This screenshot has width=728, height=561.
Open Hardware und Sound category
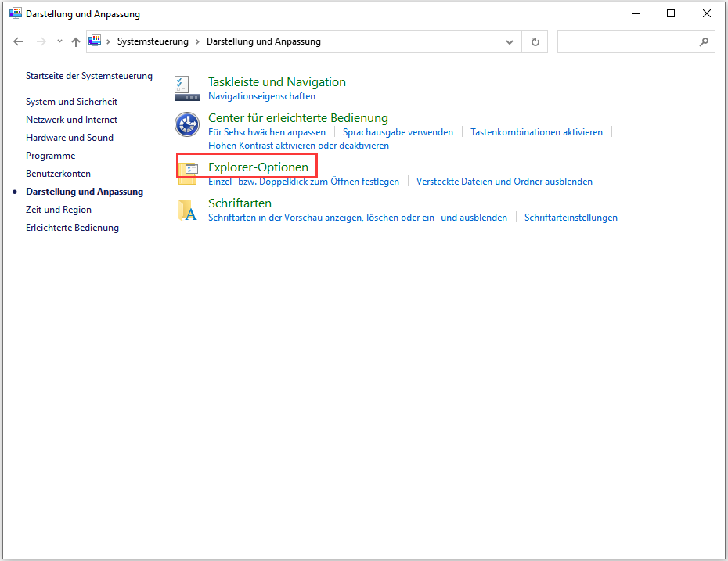pyautogui.click(x=70, y=138)
